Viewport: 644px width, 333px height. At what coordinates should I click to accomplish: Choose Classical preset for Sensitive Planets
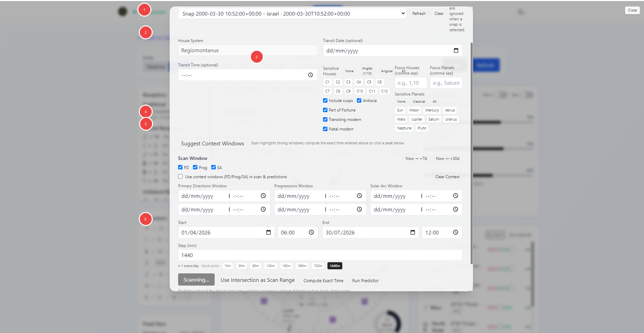(419, 102)
